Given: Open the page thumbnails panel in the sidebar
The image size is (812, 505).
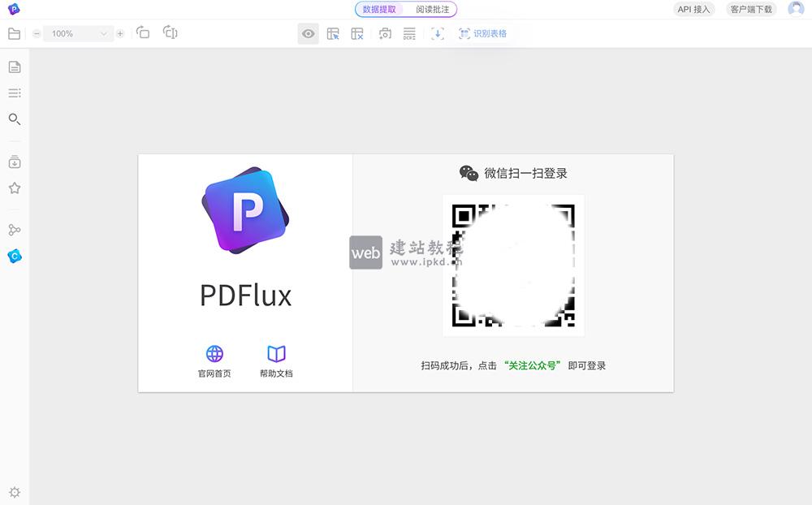Looking at the screenshot, I should coord(14,67).
